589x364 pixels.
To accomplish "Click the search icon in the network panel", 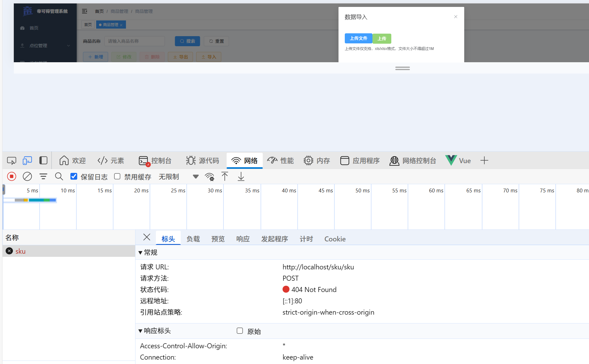I will (59, 176).
